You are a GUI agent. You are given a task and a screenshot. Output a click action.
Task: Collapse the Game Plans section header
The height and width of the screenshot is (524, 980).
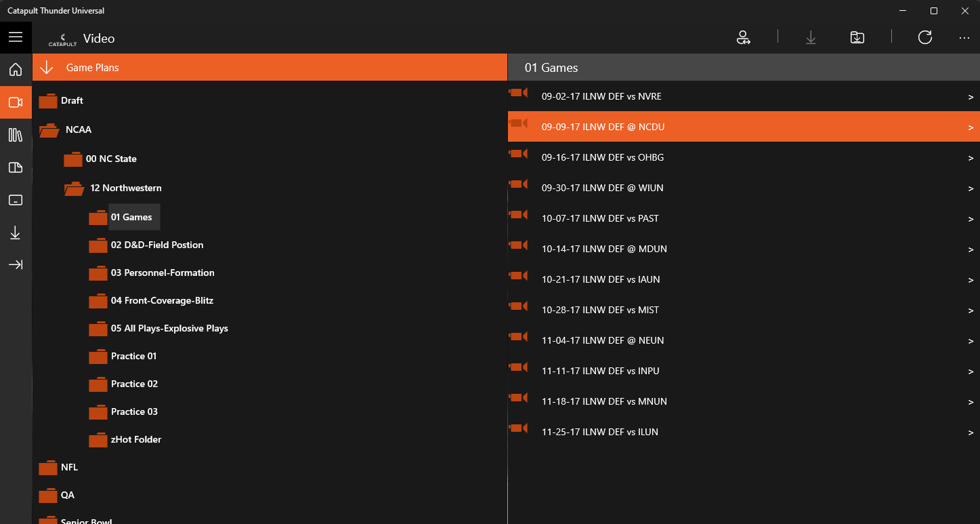pyautogui.click(x=46, y=67)
